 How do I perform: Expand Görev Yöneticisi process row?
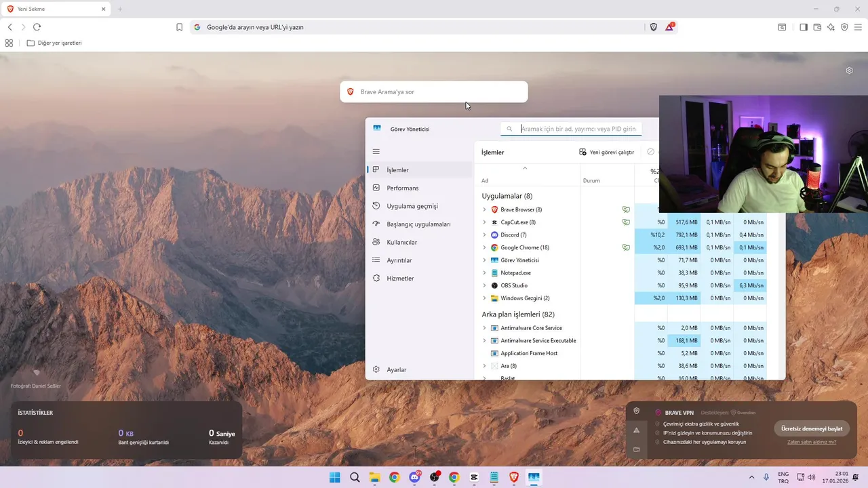pyautogui.click(x=484, y=260)
